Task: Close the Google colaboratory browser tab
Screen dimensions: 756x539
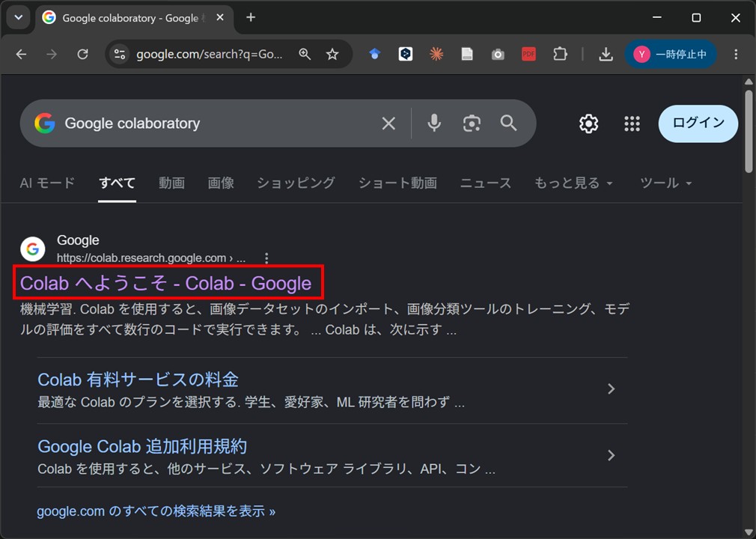Action: [220, 18]
